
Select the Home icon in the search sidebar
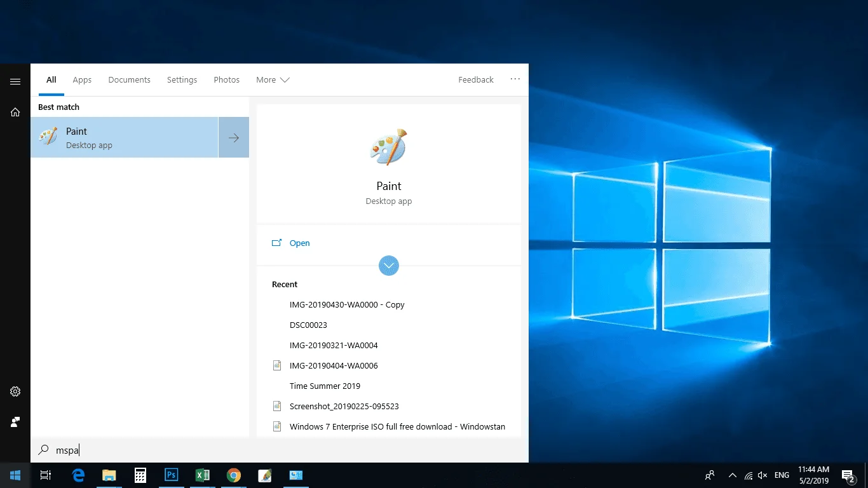pyautogui.click(x=15, y=112)
